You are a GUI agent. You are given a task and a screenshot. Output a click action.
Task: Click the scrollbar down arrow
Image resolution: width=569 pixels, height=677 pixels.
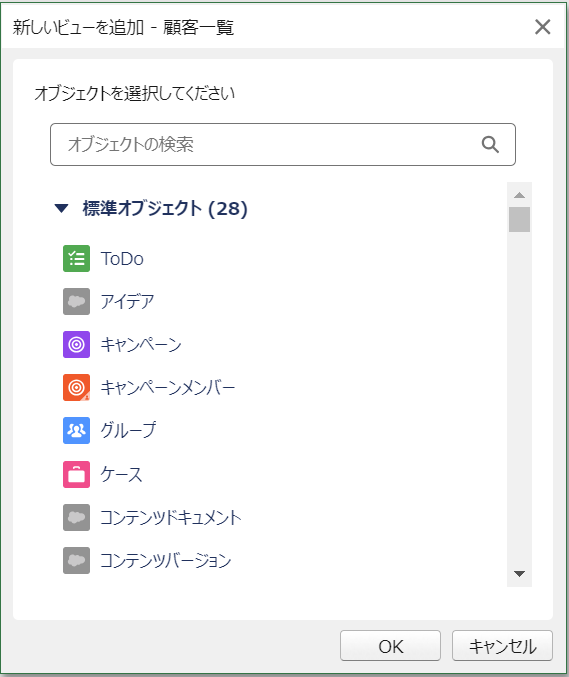click(x=519, y=573)
